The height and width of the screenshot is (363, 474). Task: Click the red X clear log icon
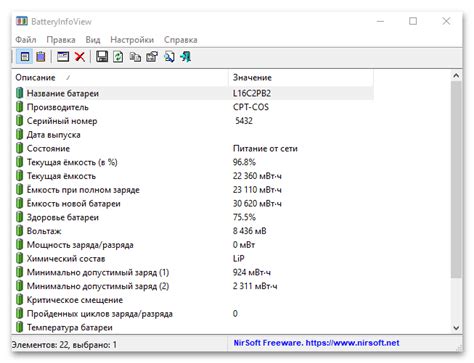80,57
